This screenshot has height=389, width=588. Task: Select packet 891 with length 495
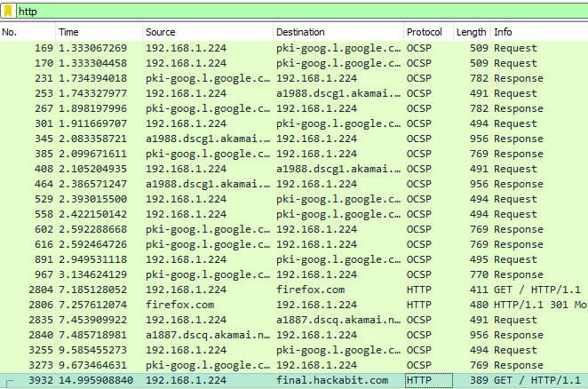pyautogui.click(x=293, y=260)
